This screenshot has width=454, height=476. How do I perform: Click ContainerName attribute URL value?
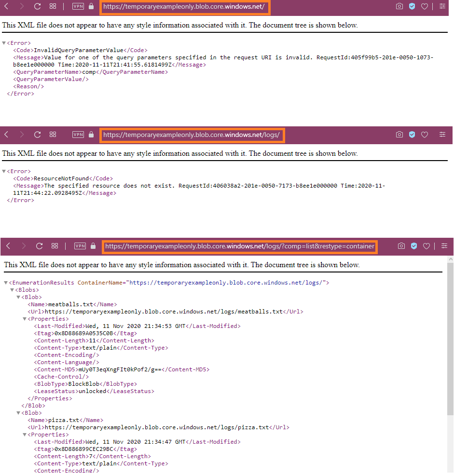coord(226,283)
